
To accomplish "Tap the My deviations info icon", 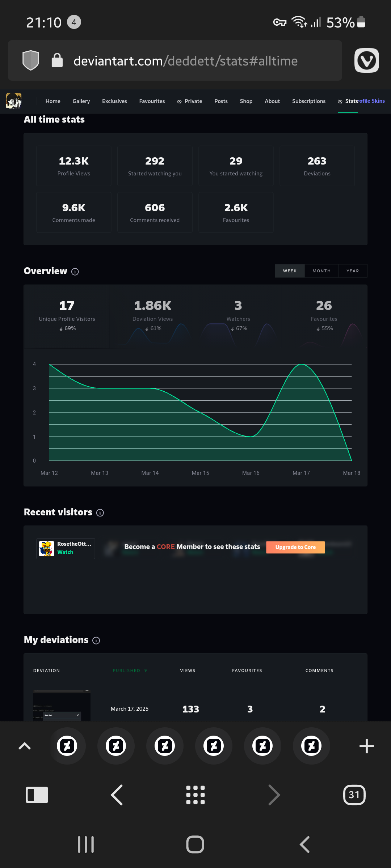I will [x=96, y=641].
